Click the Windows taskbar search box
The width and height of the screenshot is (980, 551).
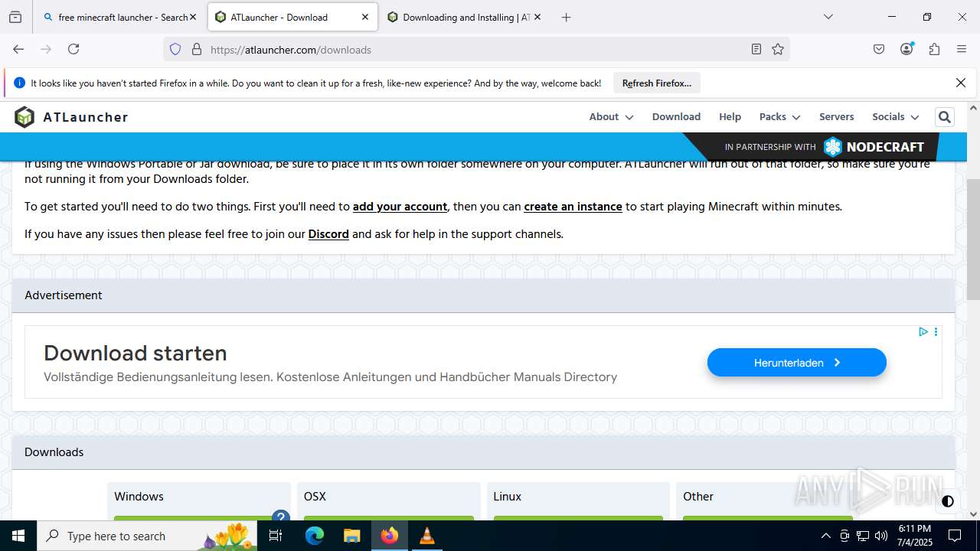coord(148,536)
